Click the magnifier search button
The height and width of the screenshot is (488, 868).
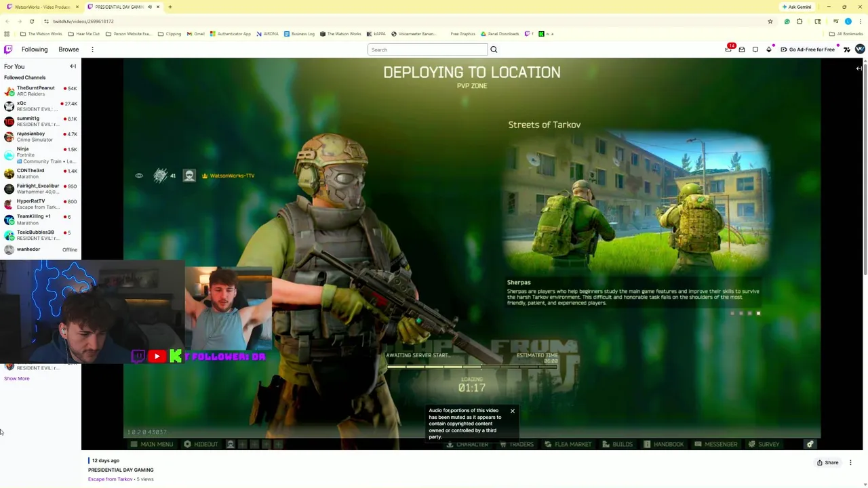click(x=494, y=49)
